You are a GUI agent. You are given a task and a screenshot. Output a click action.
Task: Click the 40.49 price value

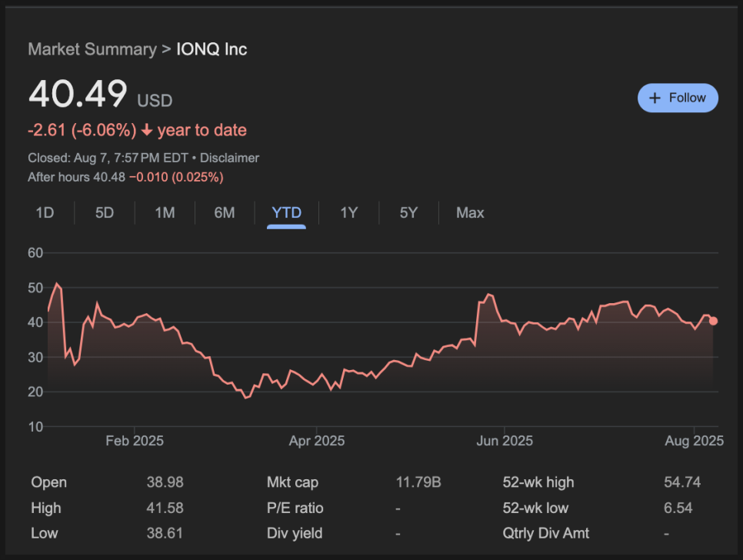pyautogui.click(x=78, y=93)
